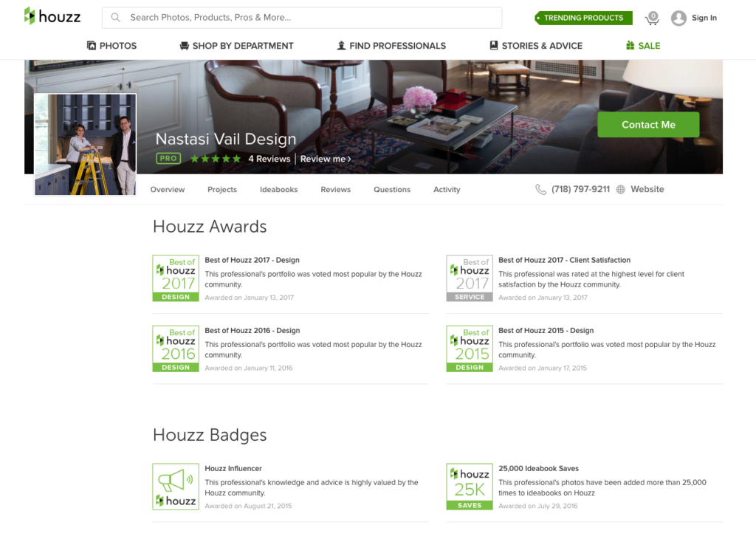
Task: Click the Best of Houzz 2017 Service badge
Action: 470,278
